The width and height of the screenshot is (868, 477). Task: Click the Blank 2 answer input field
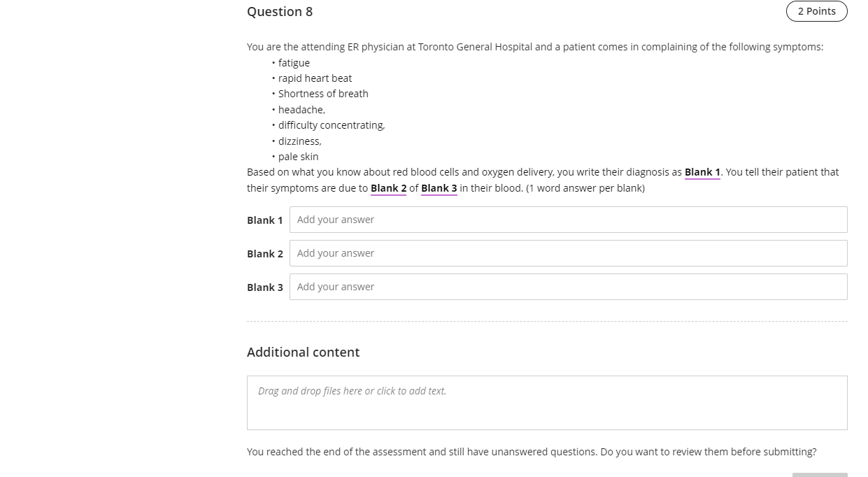(x=568, y=252)
